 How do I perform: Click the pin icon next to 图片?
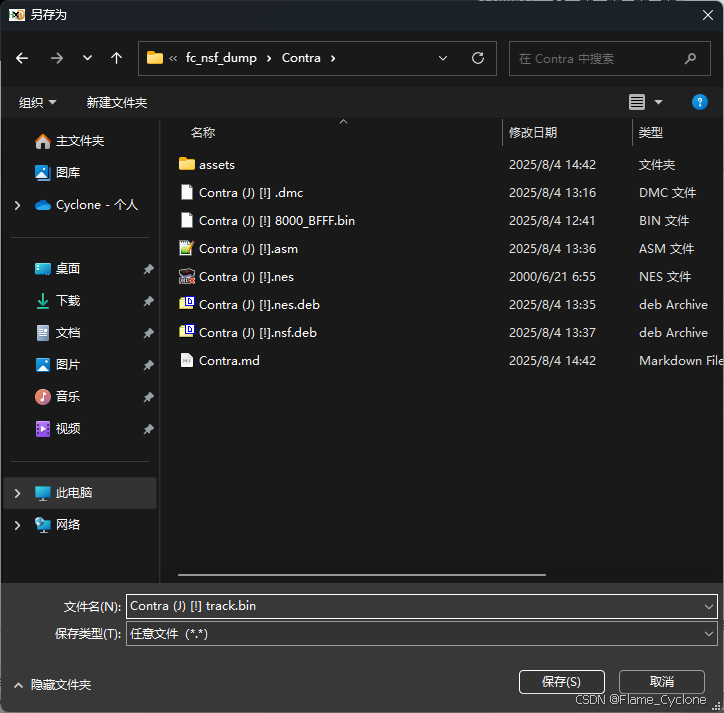[x=148, y=365]
